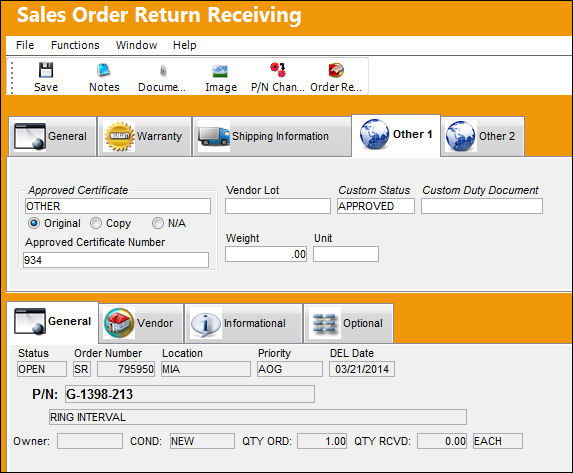Open the Functions menu
This screenshot has height=473, width=573.
click(x=75, y=45)
